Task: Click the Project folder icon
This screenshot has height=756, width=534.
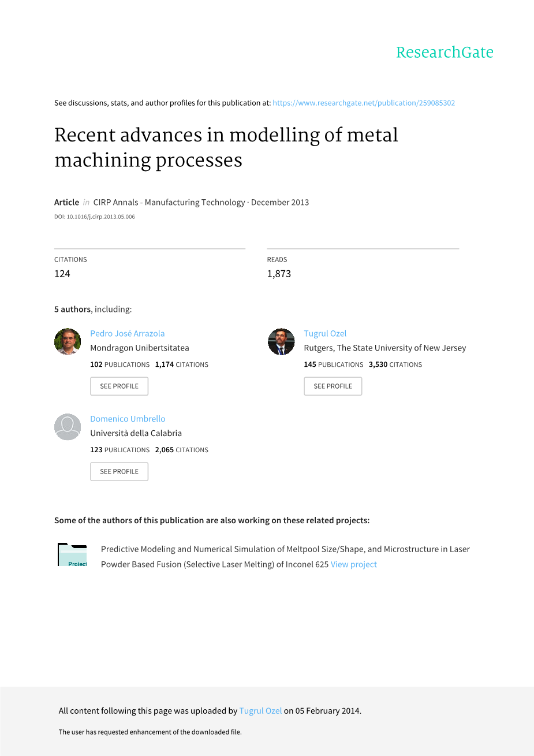Action: tap(72, 555)
